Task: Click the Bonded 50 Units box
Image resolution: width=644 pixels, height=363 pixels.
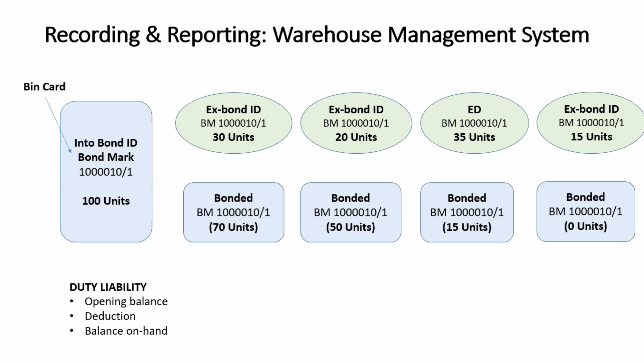Action: click(x=351, y=212)
